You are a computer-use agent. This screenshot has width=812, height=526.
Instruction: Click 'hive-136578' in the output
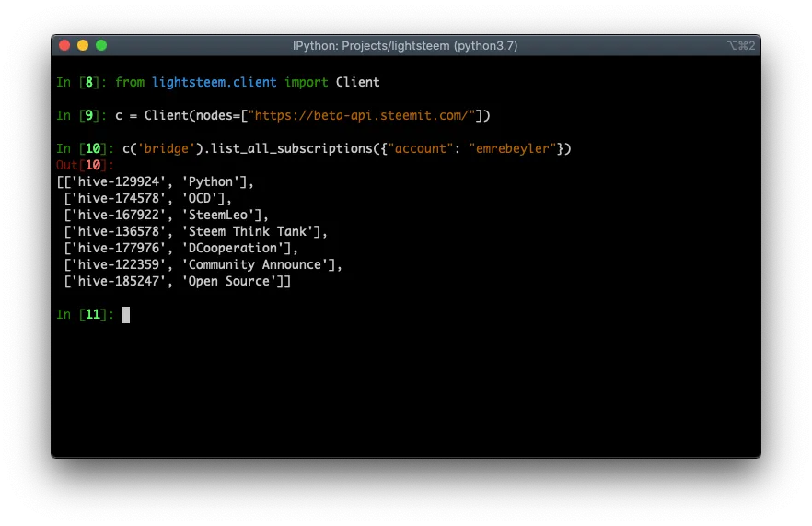[x=119, y=231]
